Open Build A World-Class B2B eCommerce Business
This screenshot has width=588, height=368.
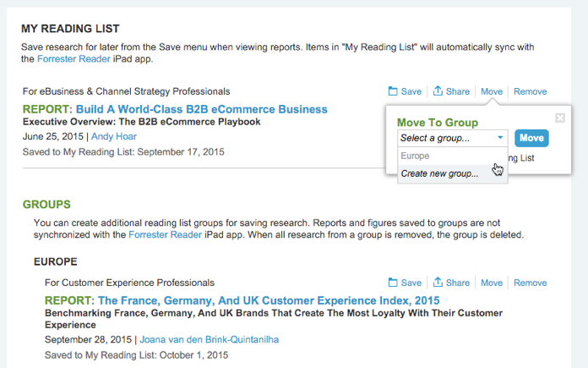tap(201, 109)
